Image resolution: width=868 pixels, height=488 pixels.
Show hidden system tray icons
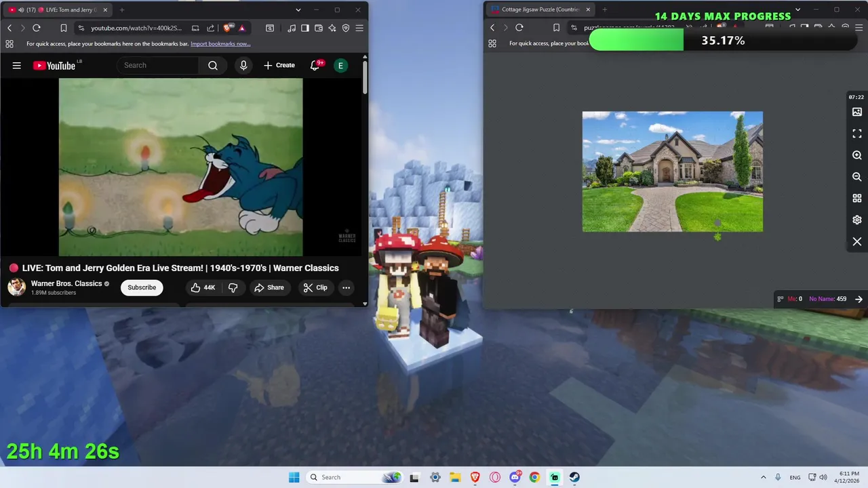click(x=764, y=477)
